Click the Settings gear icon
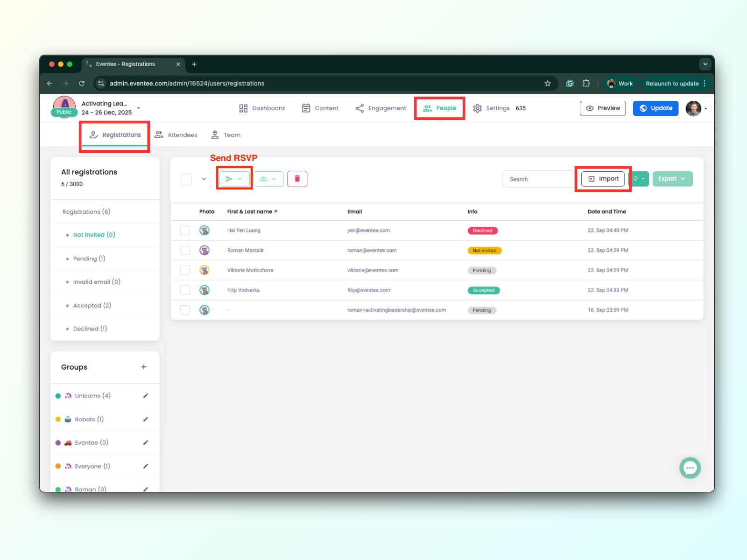This screenshot has width=747, height=560. click(478, 108)
